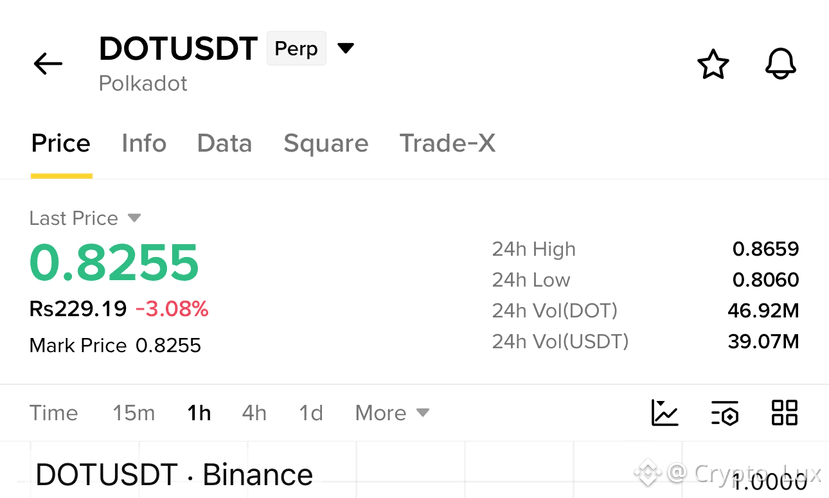Screen dimensions: 829x498
Task: Go back using the left arrow
Action: [x=48, y=64]
